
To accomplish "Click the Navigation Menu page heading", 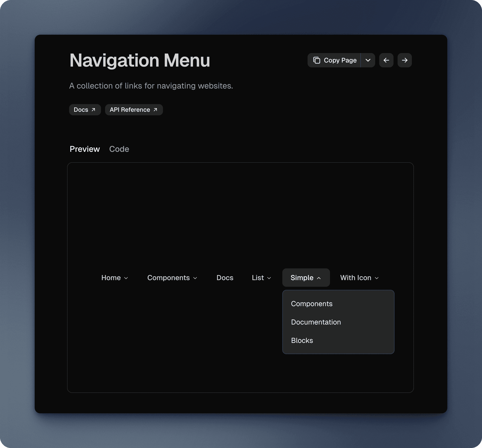I will [x=140, y=60].
